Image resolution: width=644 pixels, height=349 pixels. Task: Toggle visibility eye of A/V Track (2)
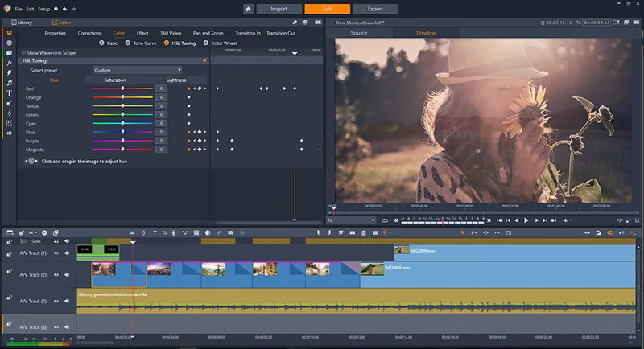tap(56, 275)
